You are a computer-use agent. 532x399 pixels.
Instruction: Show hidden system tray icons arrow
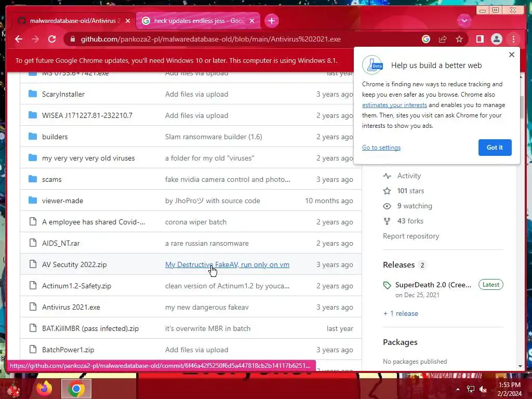pyautogui.click(x=458, y=389)
